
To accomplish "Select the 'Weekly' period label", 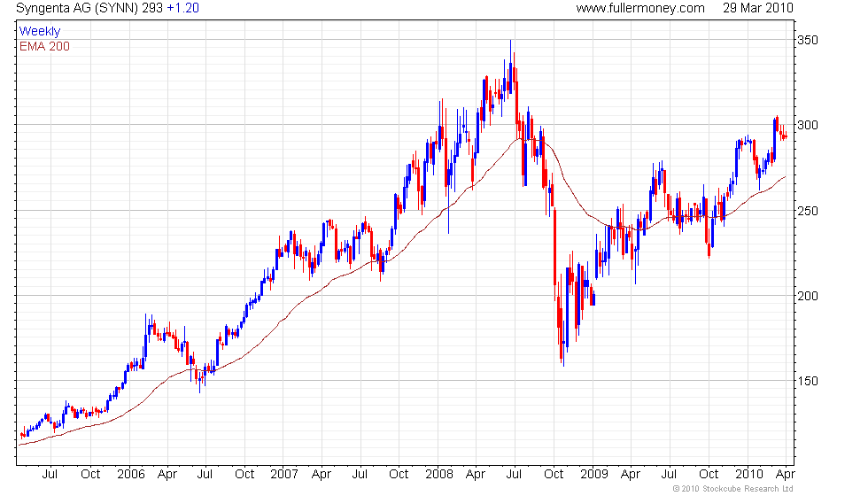I will (39, 32).
